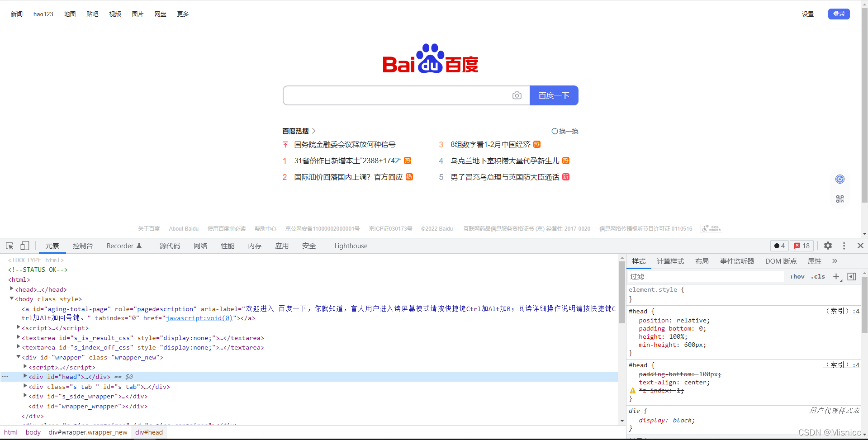Expand the s_side_wrapper div node
The width and height of the screenshot is (868, 440).
tap(25, 395)
